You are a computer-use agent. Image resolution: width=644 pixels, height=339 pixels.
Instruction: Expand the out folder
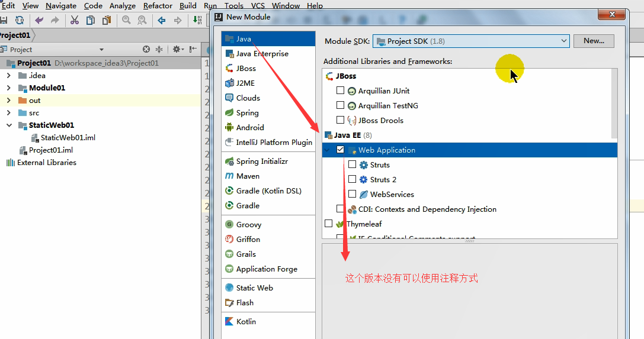tap(9, 101)
